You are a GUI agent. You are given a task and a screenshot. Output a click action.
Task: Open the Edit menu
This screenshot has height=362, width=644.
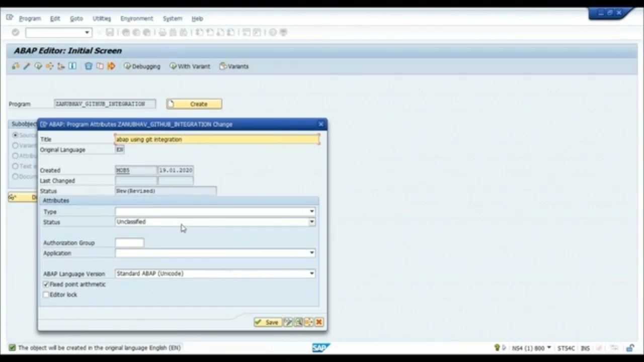(x=55, y=19)
